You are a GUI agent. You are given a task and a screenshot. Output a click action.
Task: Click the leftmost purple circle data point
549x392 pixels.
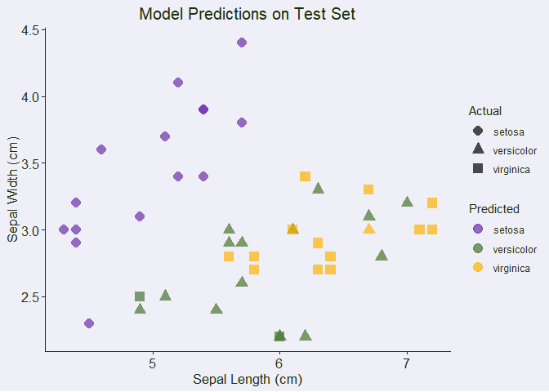[64, 229]
